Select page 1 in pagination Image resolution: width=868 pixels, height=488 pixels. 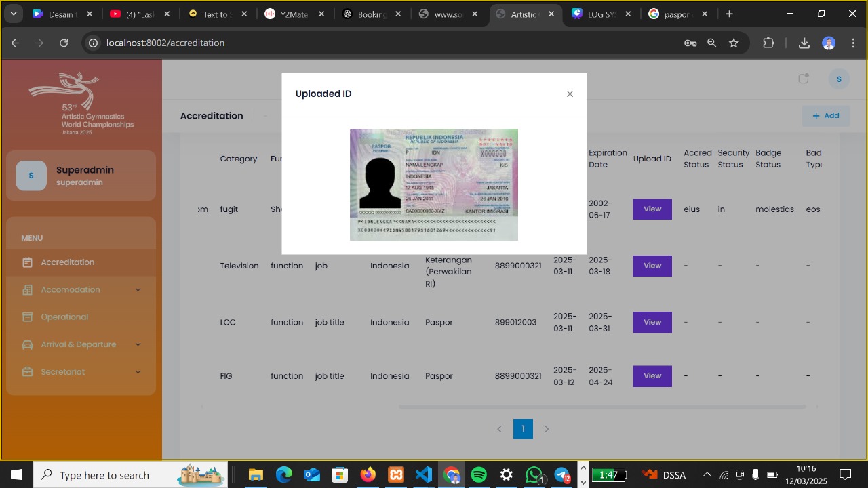(x=523, y=429)
